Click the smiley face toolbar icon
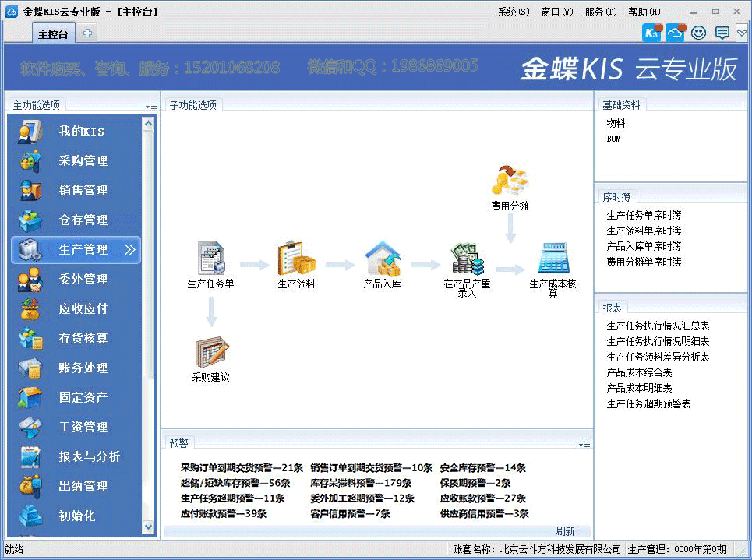 [699, 33]
